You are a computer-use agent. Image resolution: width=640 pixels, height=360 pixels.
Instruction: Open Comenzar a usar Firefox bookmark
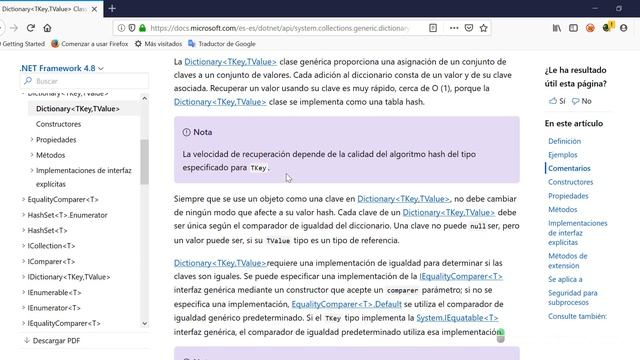pos(90,44)
